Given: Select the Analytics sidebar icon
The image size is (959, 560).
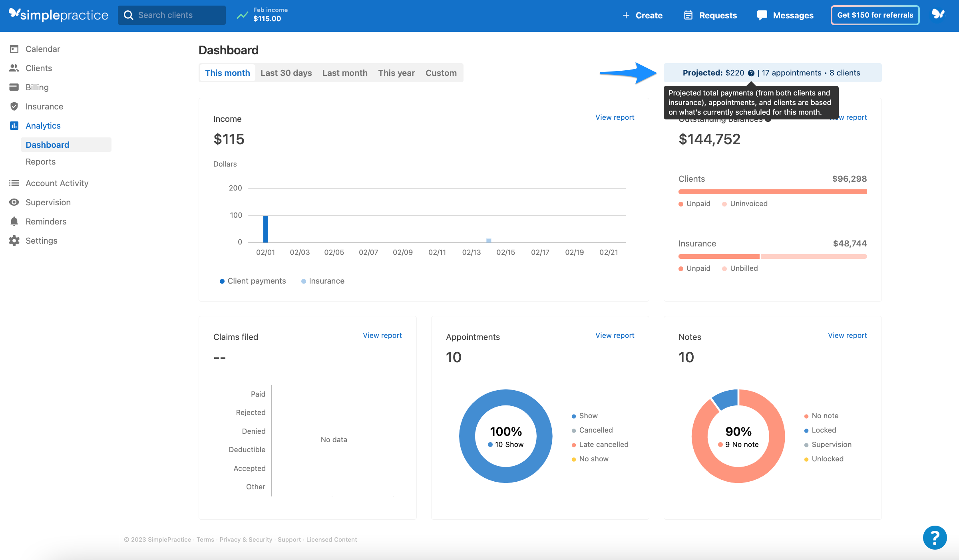Looking at the screenshot, I should pyautogui.click(x=14, y=125).
